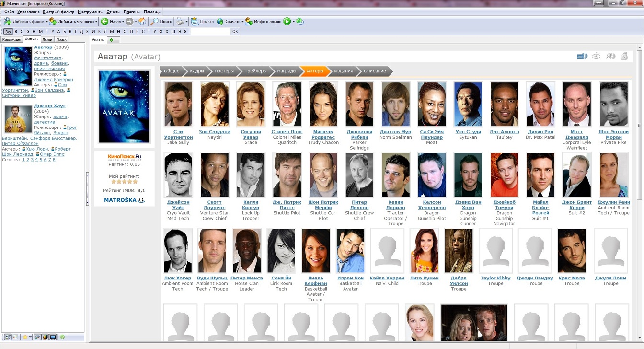Expand the Скачать dropdown arrow

click(242, 22)
